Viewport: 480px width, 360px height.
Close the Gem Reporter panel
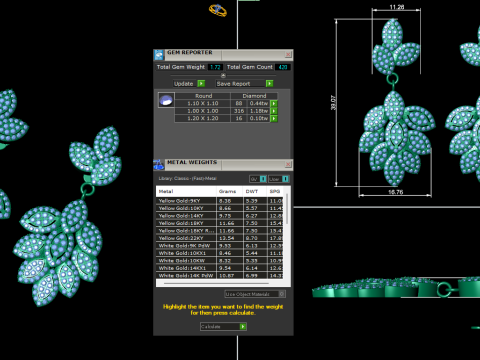pos(288,54)
